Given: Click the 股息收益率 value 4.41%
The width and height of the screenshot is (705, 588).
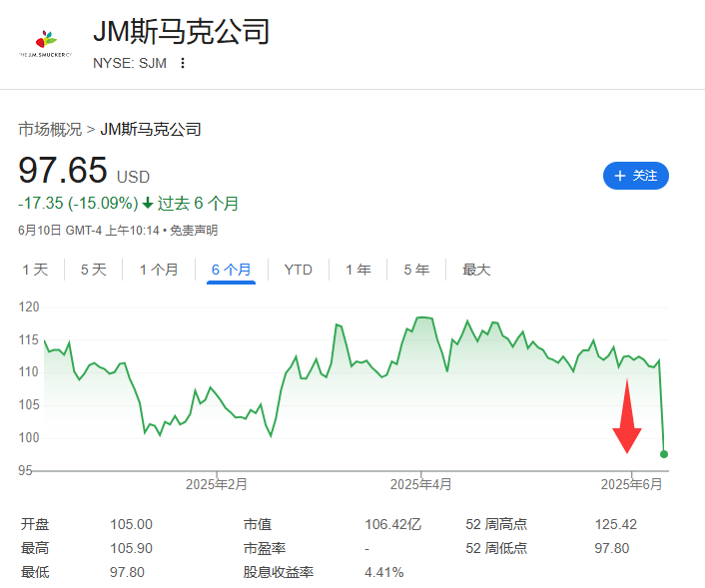Looking at the screenshot, I should click(x=384, y=572).
